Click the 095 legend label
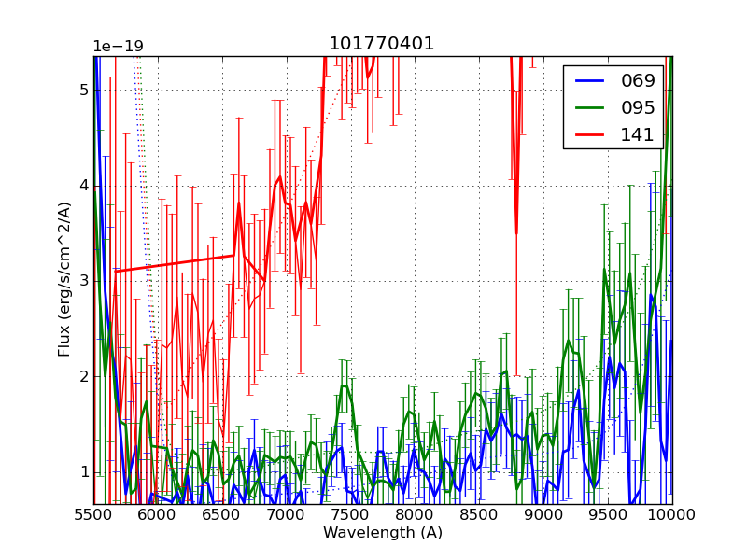 click(x=638, y=108)
